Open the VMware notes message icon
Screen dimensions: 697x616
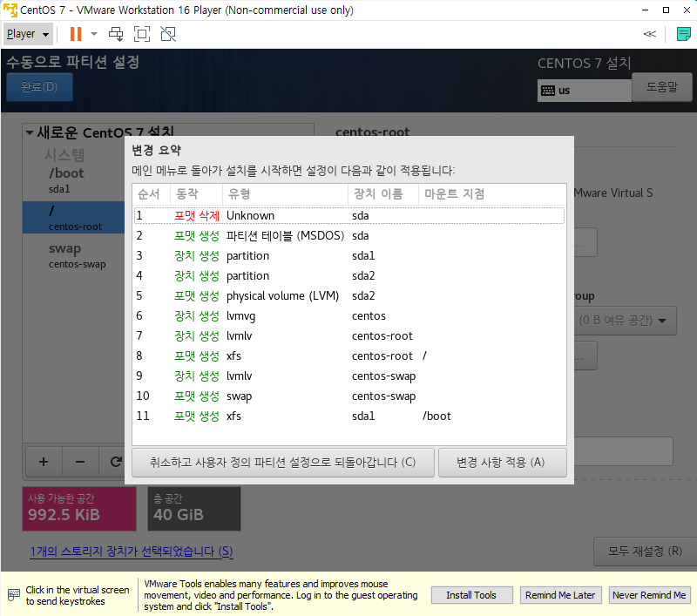point(683,34)
